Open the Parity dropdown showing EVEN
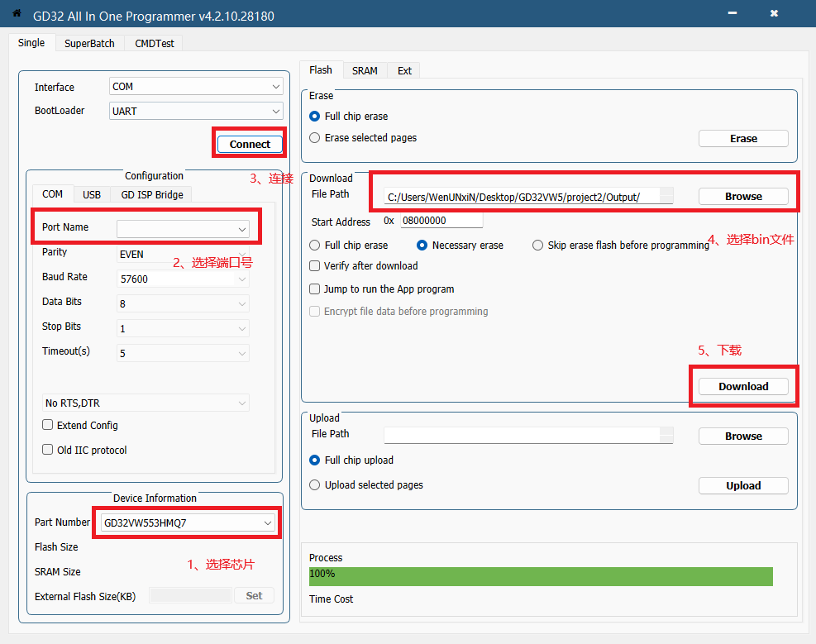 tap(184, 254)
